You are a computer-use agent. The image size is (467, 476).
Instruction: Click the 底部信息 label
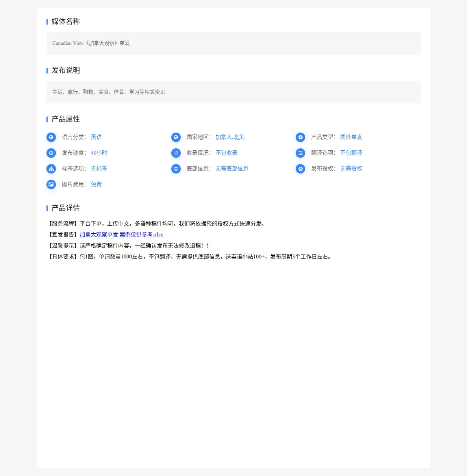coord(199,169)
